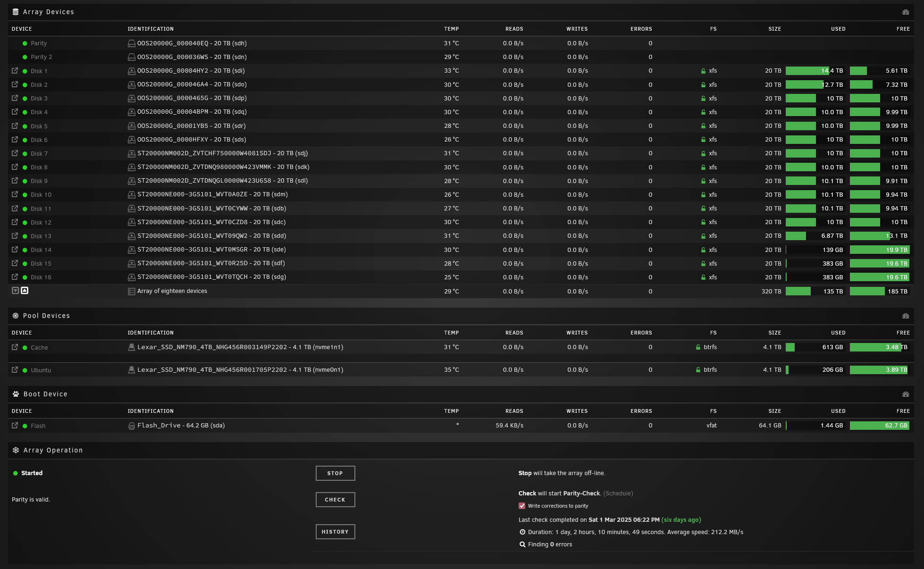Click the speedometer icon on Pool Devices header
This screenshot has height=569, width=924.
pyautogui.click(x=906, y=316)
